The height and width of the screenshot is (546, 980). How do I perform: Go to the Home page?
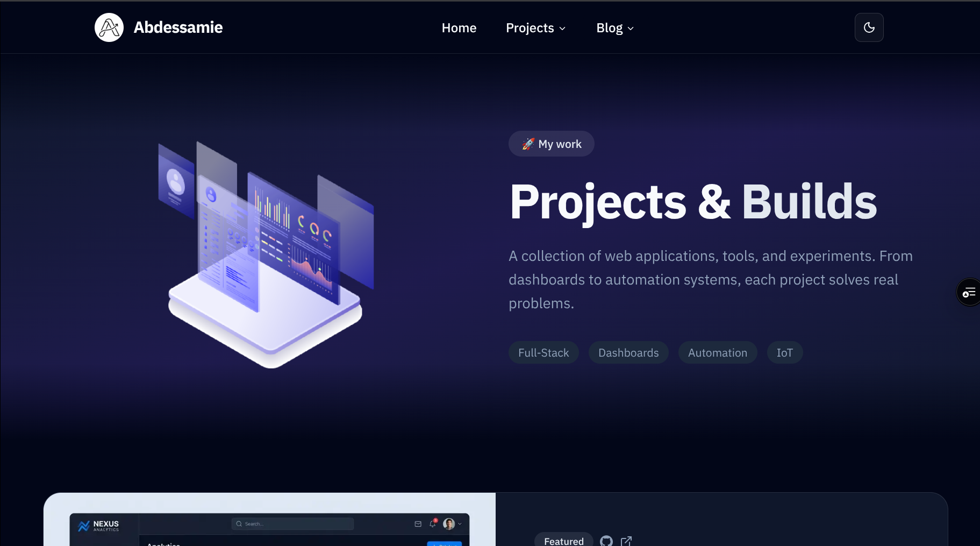coord(459,28)
